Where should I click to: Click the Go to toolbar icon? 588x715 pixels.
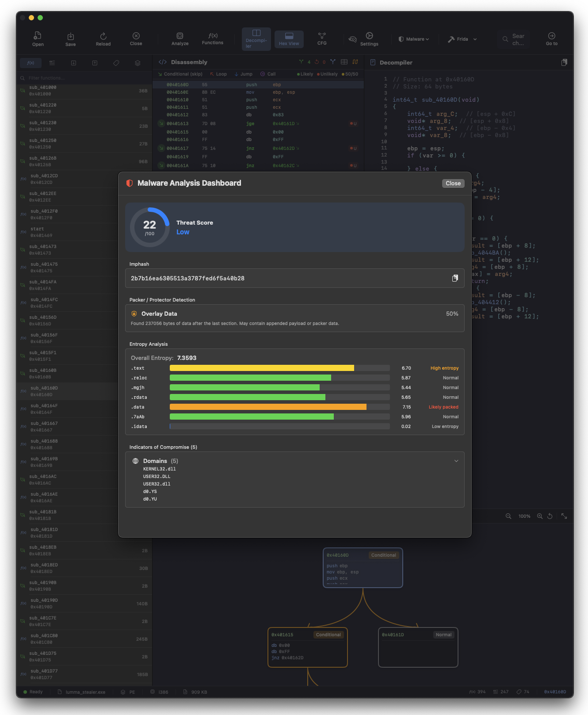point(551,39)
